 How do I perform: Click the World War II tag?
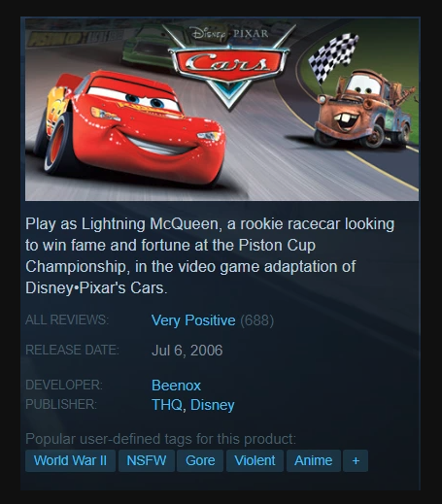pos(70,460)
